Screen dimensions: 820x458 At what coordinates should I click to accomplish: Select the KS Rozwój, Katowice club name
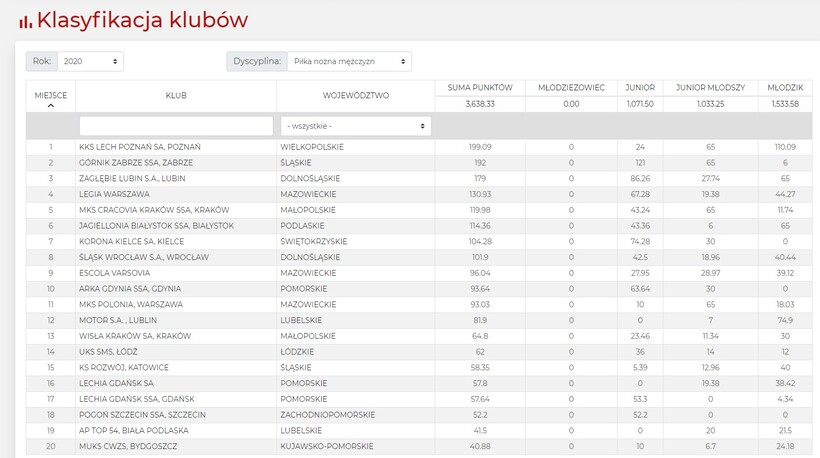[124, 368]
